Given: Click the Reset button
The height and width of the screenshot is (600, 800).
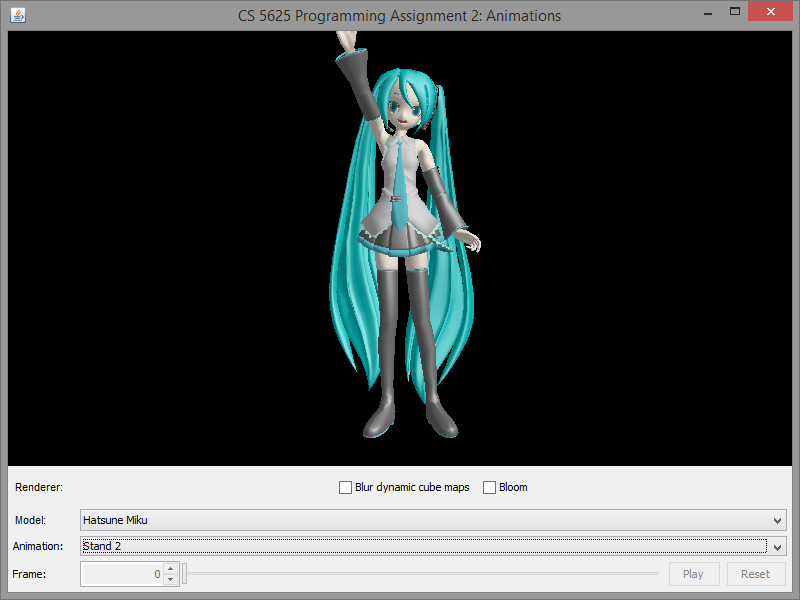Looking at the screenshot, I should pyautogui.click(x=755, y=574).
